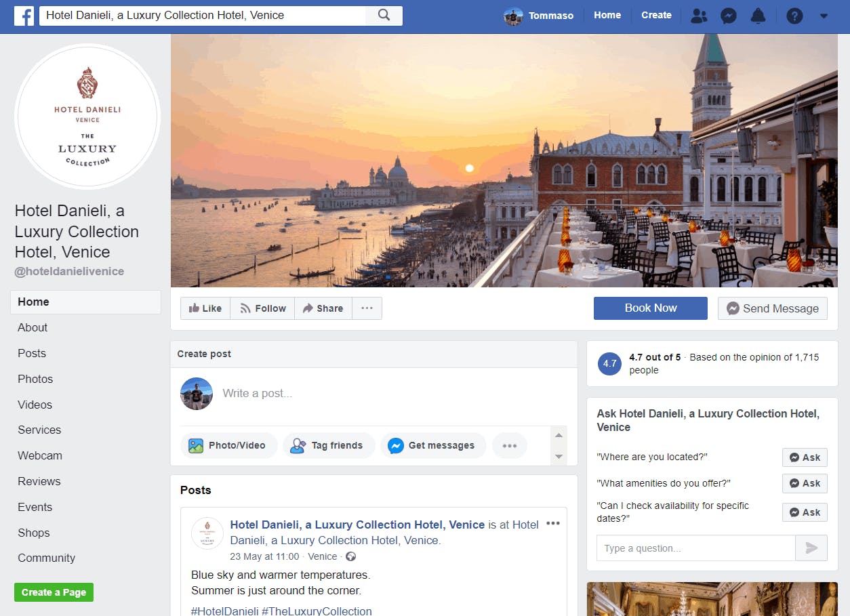Send the typed question arrow button
The height and width of the screenshot is (616, 850).
[811, 548]
